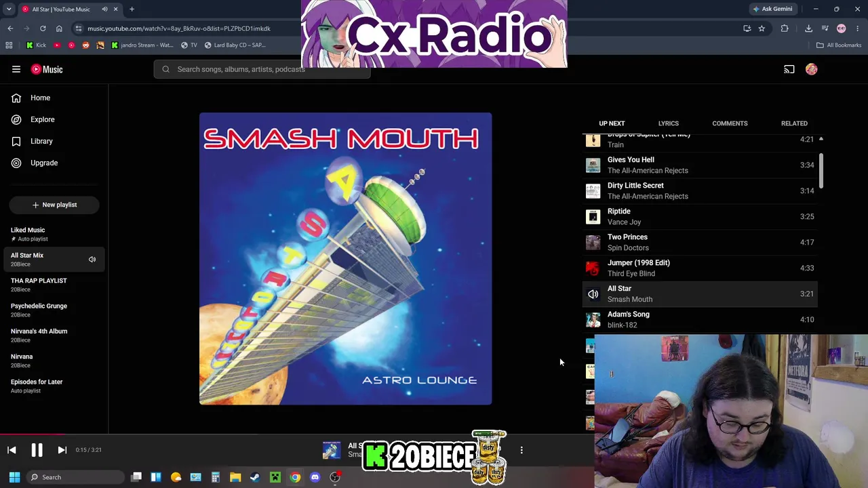The width and height of the screenshot is (868, 488).
Task: Click the now-playing speaker icon beside All Star Mix
Action: pos(92,259)
